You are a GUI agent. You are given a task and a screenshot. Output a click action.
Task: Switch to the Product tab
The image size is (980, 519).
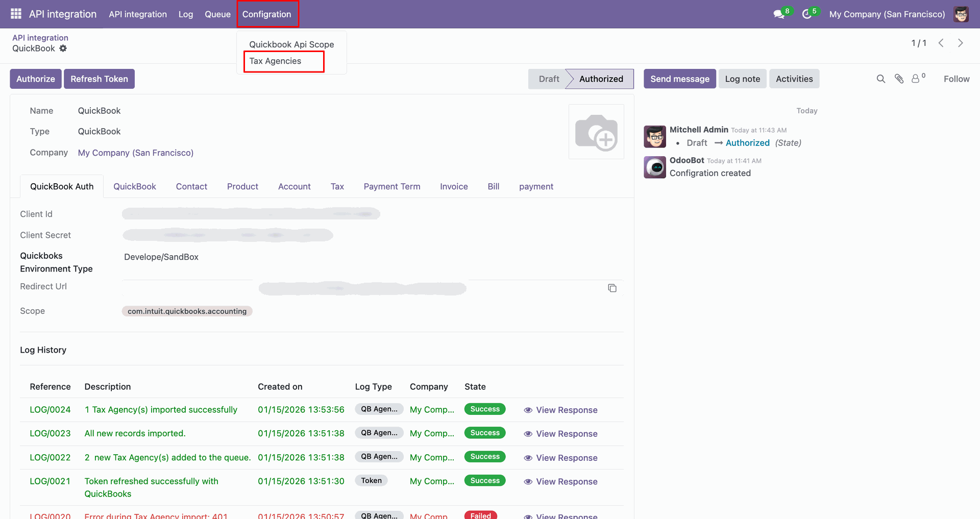click(242, 187)
